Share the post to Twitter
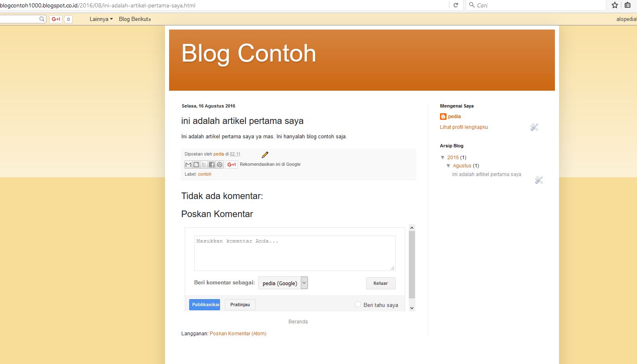Image resolution: width=637 pixels, height=364 pixels. pyautogui.click(x=204, y=164)
